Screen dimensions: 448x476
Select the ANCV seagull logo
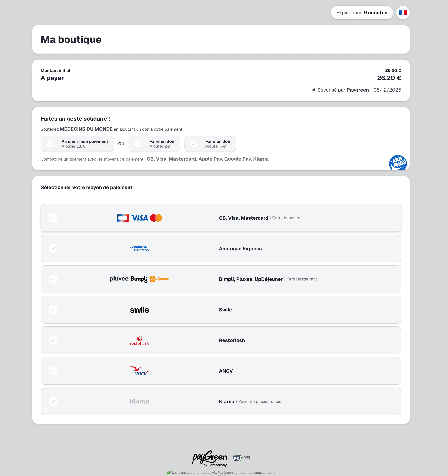point(139,371)
